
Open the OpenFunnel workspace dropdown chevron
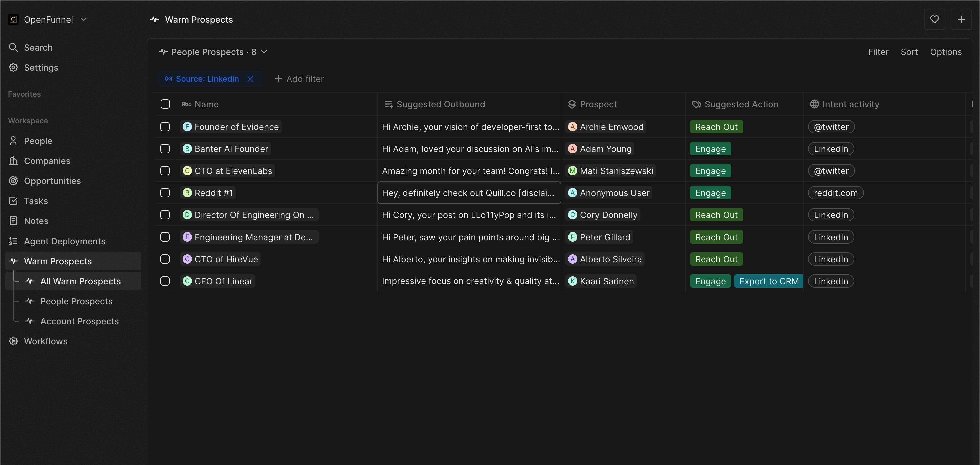84,19
